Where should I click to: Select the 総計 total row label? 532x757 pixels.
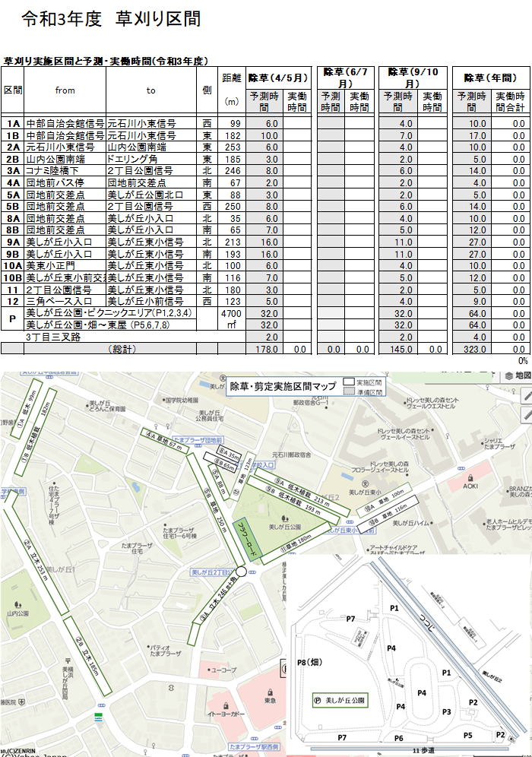(x=119, y=348)
